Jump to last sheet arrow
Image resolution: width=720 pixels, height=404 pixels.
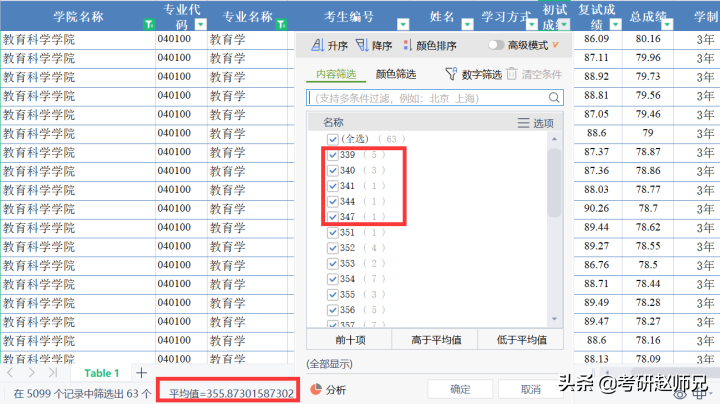53,373
